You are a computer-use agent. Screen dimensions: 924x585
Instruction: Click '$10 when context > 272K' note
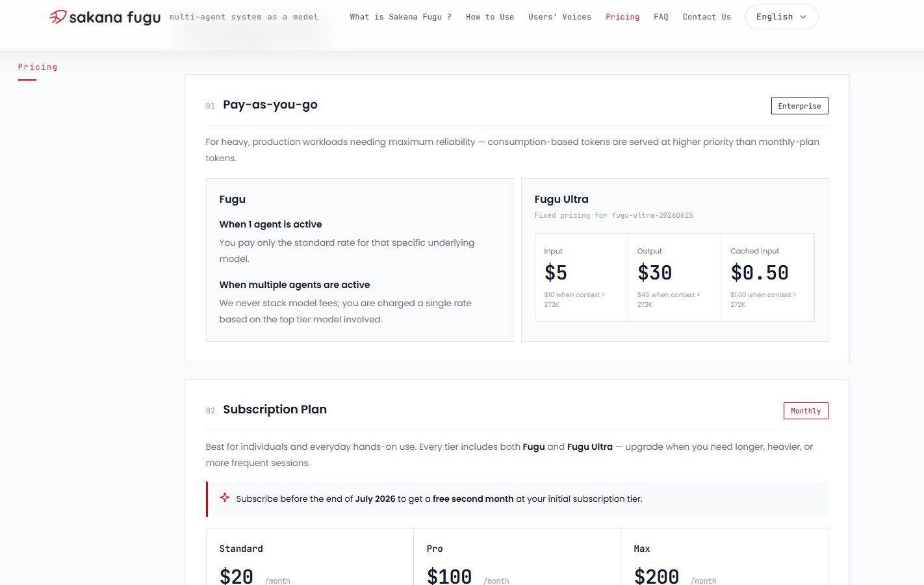(574, 300)
